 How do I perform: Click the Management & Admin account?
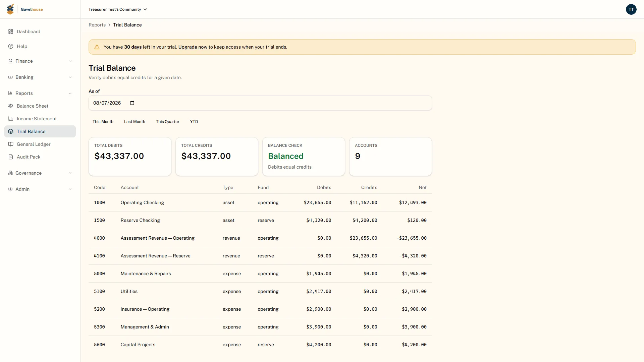[145, 327]
